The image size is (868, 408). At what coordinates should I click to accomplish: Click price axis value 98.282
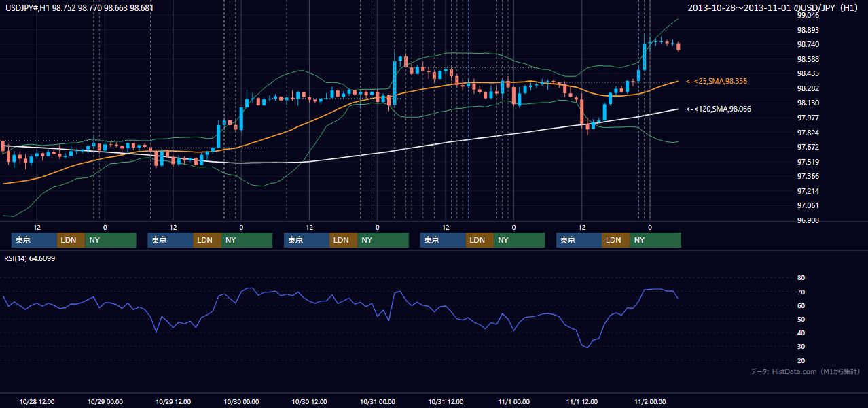click(x=810, y=88)
